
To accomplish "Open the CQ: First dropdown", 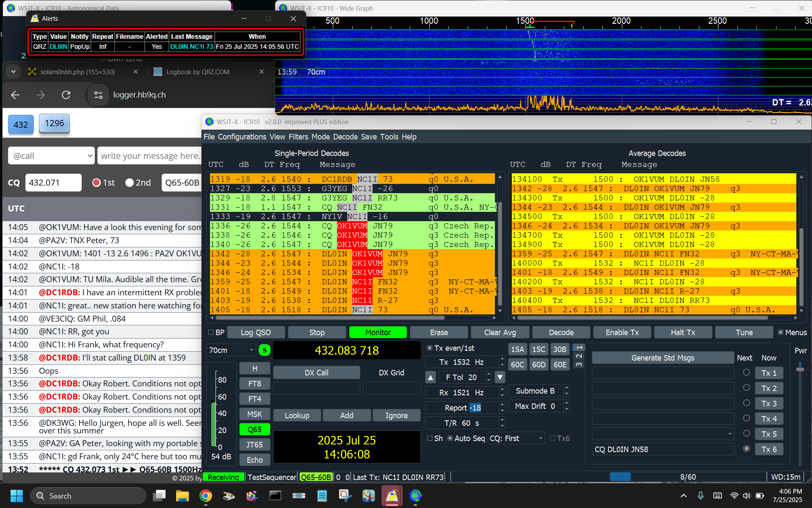I will (x=516, y=438).
